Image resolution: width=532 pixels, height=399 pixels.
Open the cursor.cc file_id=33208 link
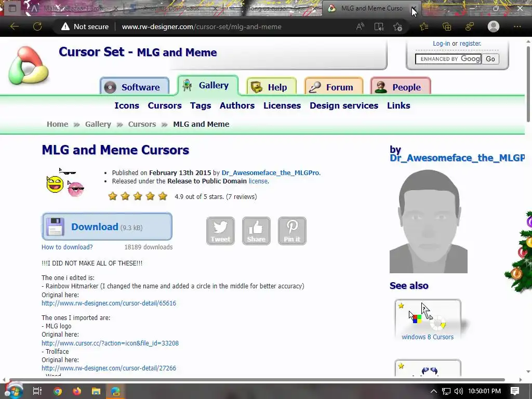pyautogui.click(x=110, y=343)
